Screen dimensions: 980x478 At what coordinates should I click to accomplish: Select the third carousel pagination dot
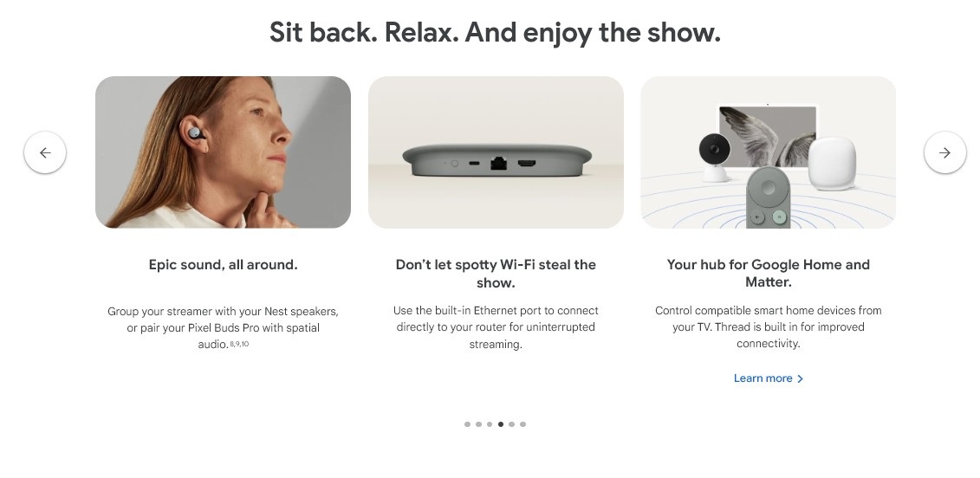[x=490, y=424]
